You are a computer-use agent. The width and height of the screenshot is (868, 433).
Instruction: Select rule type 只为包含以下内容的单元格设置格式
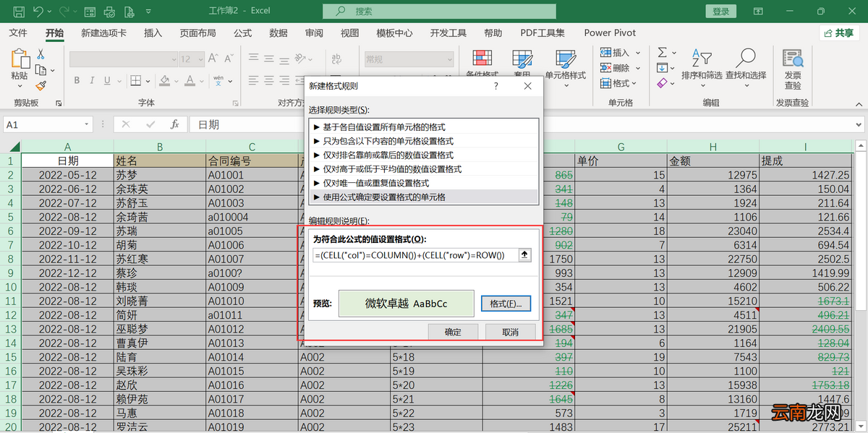[424, 141]
